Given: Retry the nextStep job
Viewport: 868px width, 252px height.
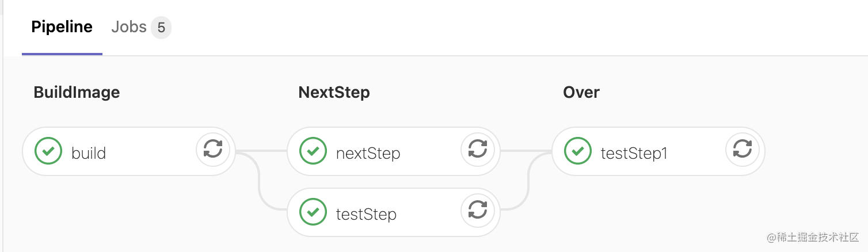Looking at the screenshot, I should [478, 150].
